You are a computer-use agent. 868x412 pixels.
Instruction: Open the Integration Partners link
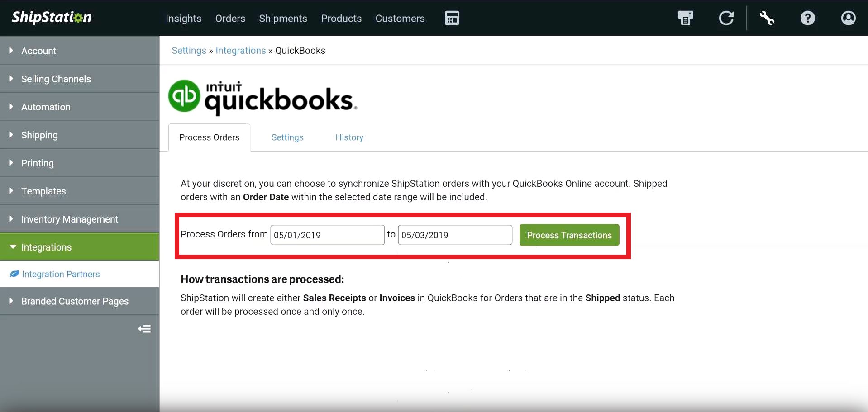pyautogui.click(x=61, y=274)
